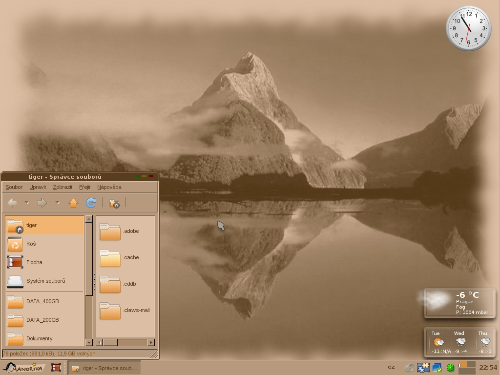Click the Thu forecast icon

(485, 342)
